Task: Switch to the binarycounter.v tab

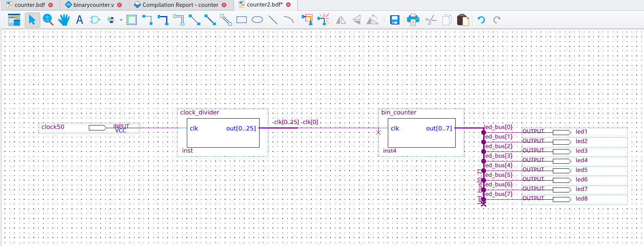Action: tap(93, 5)
